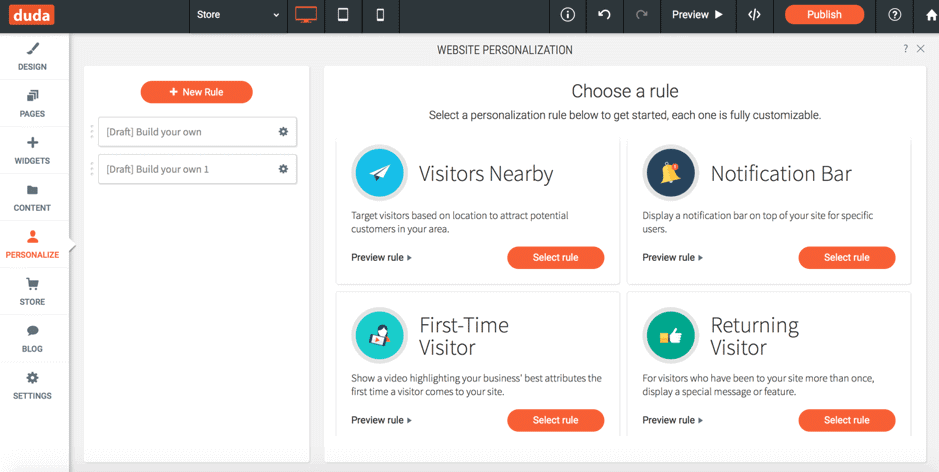
Task: Click the 'Returning Visitor' heading
Action: (755, 336)
